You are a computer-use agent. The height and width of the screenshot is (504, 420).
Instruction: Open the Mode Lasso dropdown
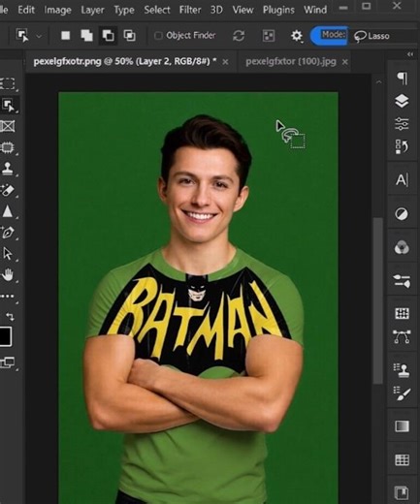point(383,36)
